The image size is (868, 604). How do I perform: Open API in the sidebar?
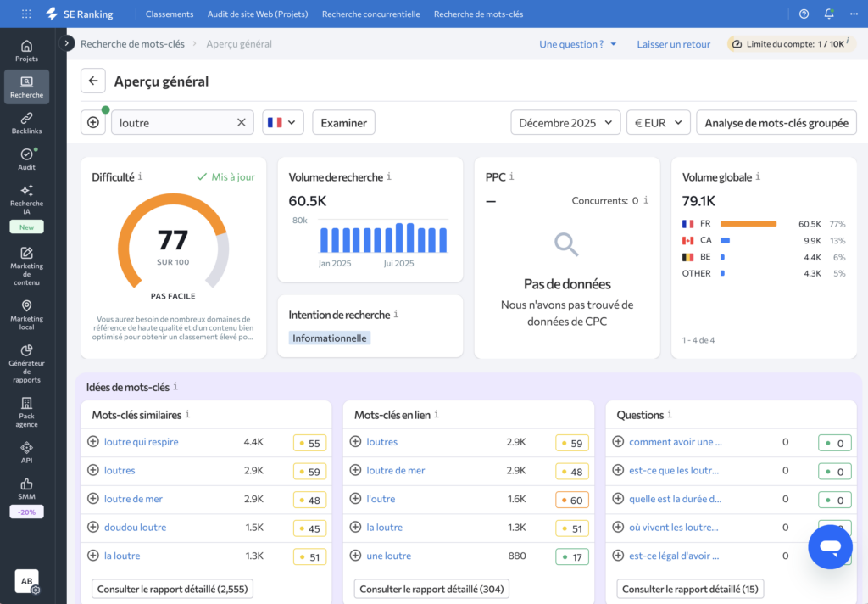click(26, 452)
